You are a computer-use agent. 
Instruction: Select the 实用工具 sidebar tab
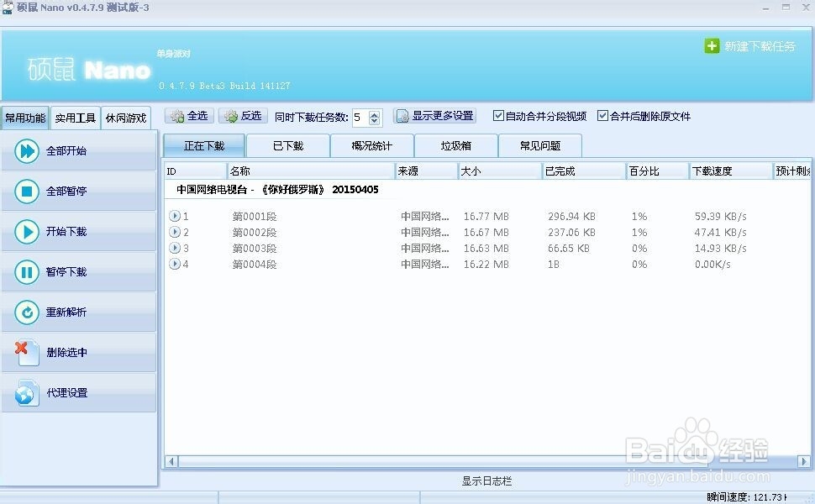[x=76, y=118]
